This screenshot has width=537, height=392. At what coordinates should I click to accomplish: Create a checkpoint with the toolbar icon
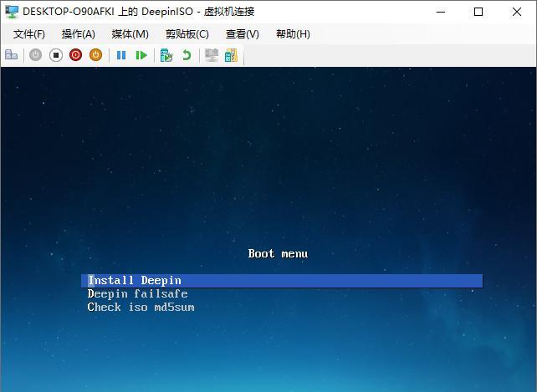(166, 55)
